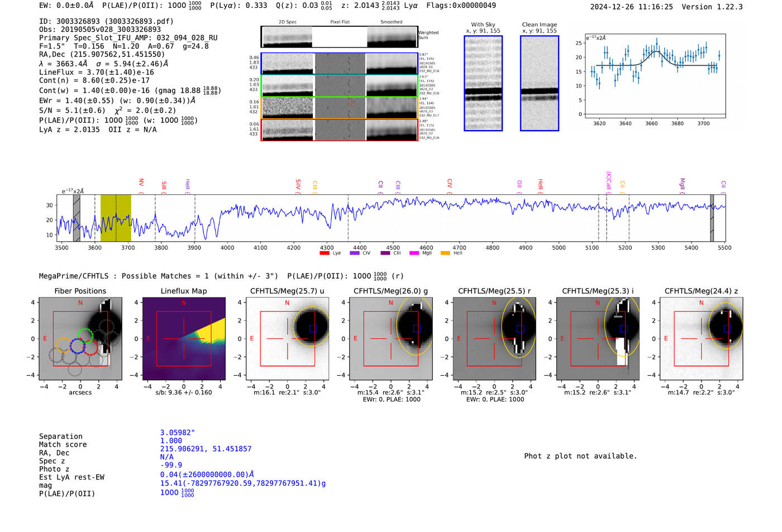Click the Q(z): 0.03 header value

tap(304, 6)
